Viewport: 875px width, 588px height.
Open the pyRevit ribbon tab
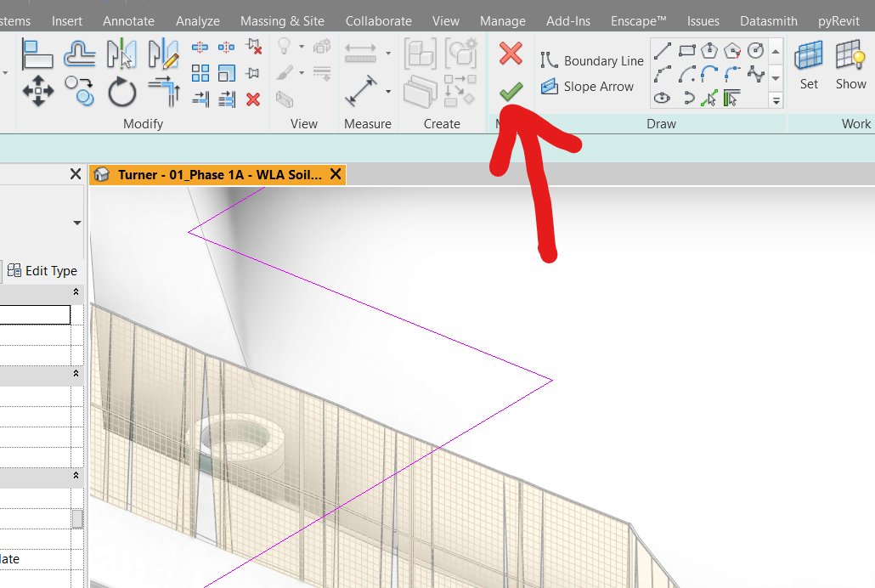pos(838,21)
